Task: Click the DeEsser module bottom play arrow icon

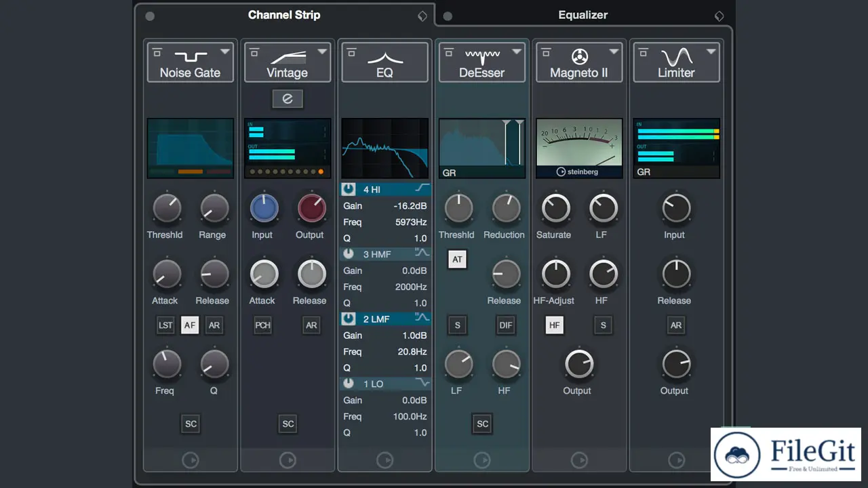Action: [x=482, y=461]
